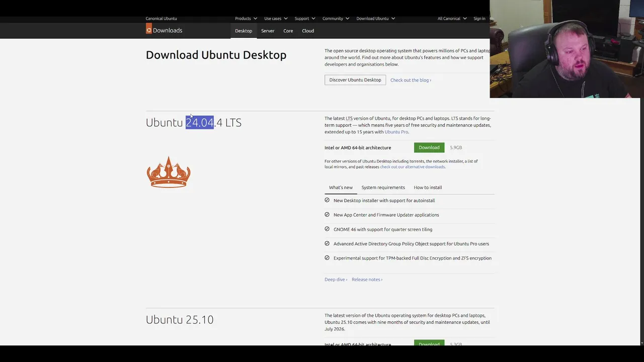Switch to the Core tab

click(x=288, y=31)
